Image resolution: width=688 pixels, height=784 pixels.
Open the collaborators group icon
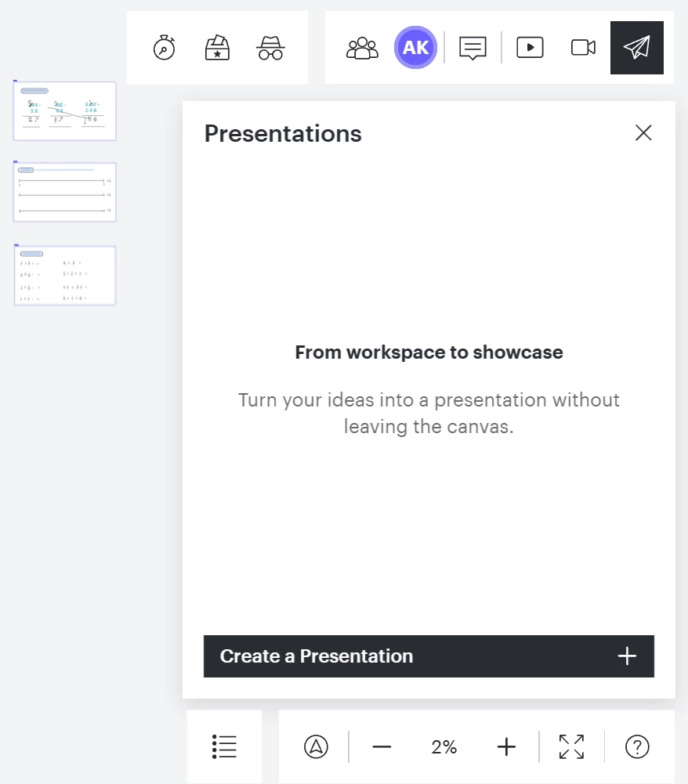pos(362,48)
